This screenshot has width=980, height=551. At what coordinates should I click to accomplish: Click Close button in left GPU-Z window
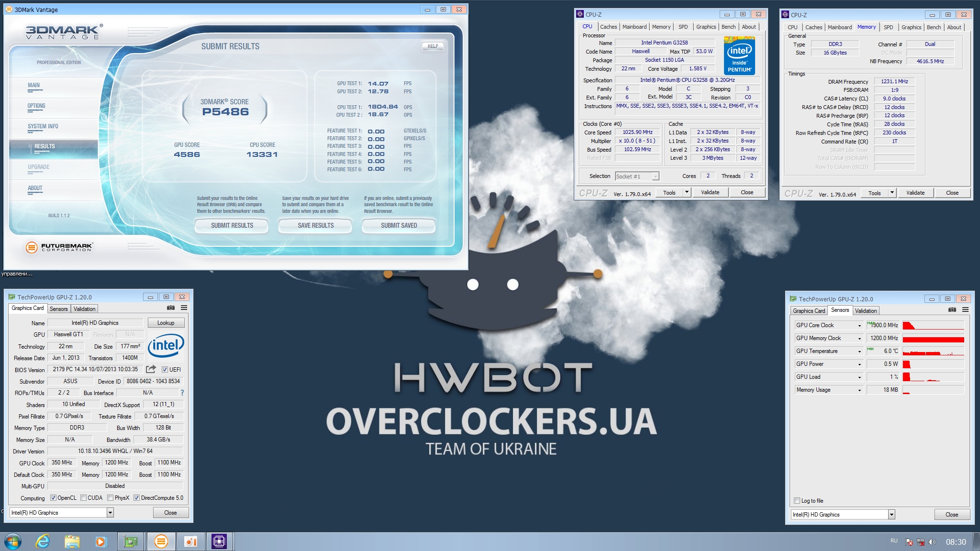click(x=170, y=513)
